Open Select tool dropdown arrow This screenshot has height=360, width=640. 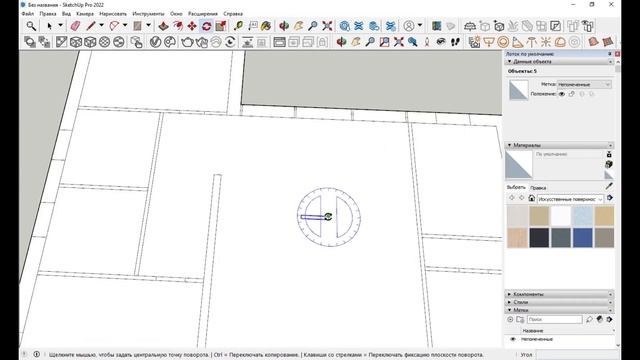[60, 26]
